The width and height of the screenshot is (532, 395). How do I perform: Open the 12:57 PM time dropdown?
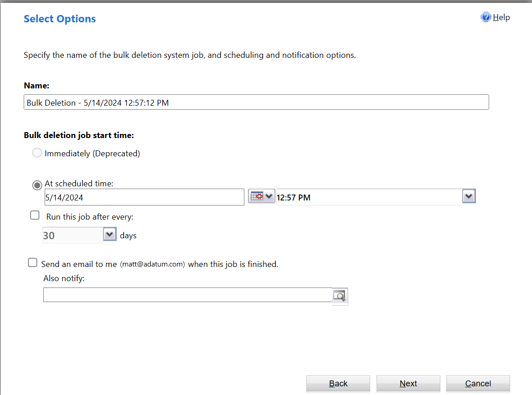pos(469,195)
